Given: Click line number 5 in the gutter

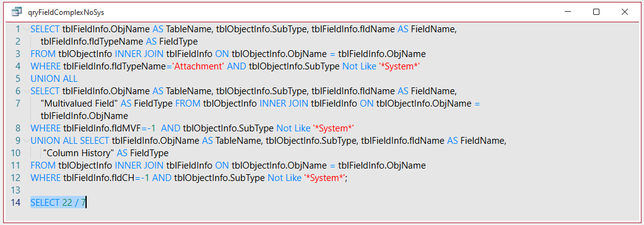Looking at the screenshot, I should tap(18, 79).
